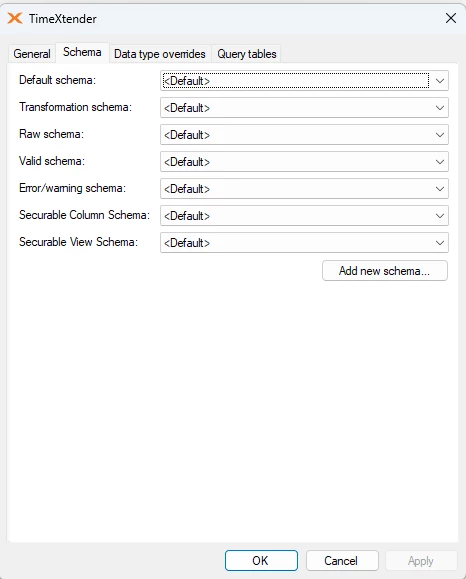Viewport: 466px width, 579px height.
Task: Expand the Raw schema dropdown arrow
Action: pos(439,135)
